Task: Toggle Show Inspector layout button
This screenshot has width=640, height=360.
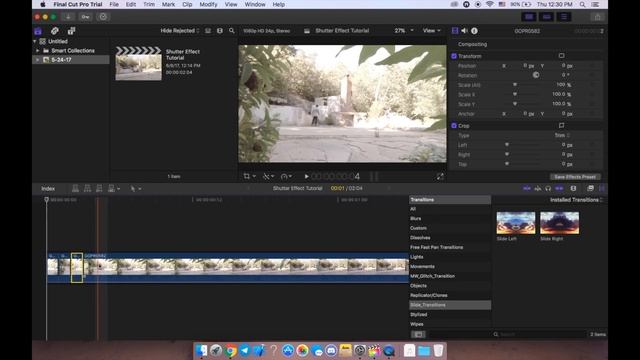Action: (564, 17)
